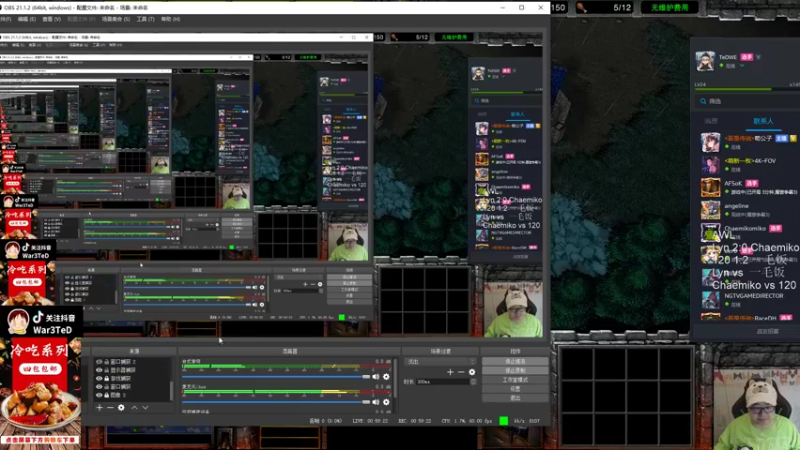
Task: Click the mixer panel scrollbar
Action: (x=394, y=379)
